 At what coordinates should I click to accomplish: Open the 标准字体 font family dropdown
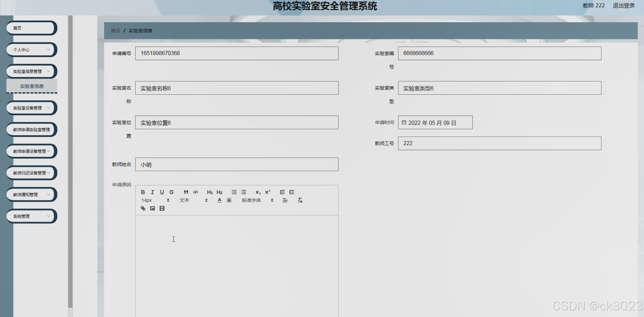pos(257,200)
